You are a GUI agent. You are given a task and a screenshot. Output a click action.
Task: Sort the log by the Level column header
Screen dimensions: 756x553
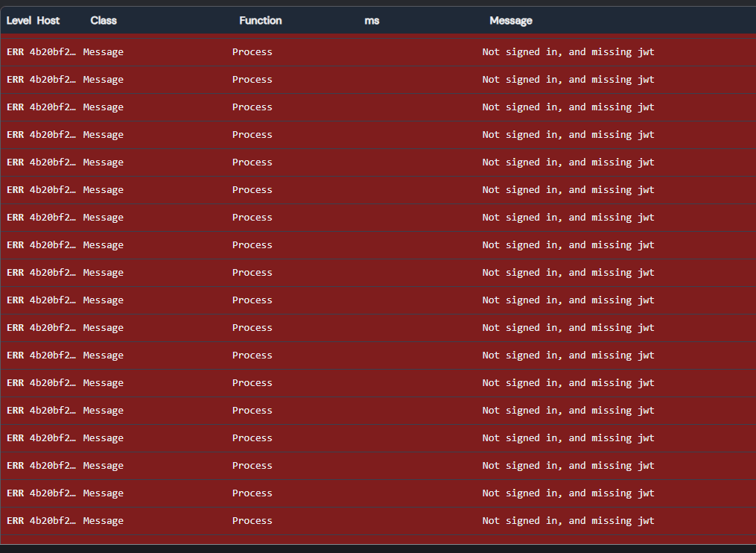click(x=19, y=21)
